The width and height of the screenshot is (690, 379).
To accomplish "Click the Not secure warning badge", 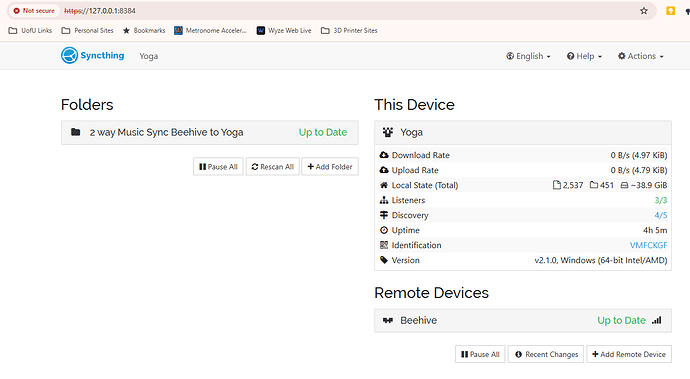I will click(x=34, y=11).
